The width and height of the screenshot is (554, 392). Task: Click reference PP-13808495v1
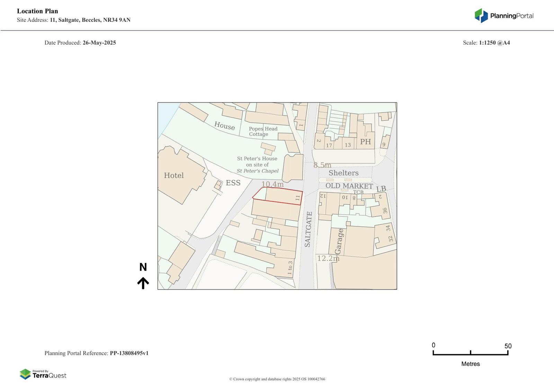129,353
